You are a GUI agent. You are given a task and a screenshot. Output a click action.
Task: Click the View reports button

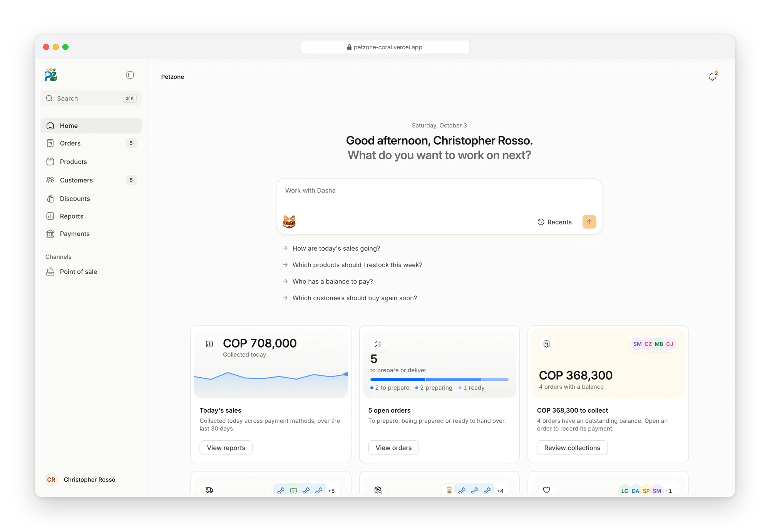pyautogui.click(x=226, y=448)
